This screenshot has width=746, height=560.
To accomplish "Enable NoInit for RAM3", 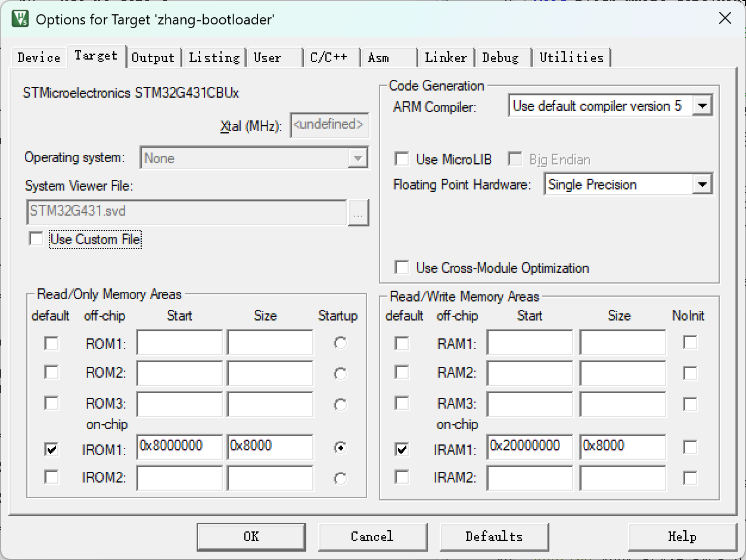I will point(690,404).
